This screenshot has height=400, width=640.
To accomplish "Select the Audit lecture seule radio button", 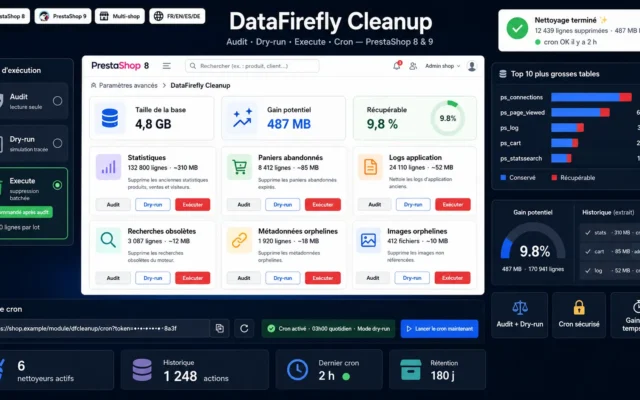I will pos(58,101).
